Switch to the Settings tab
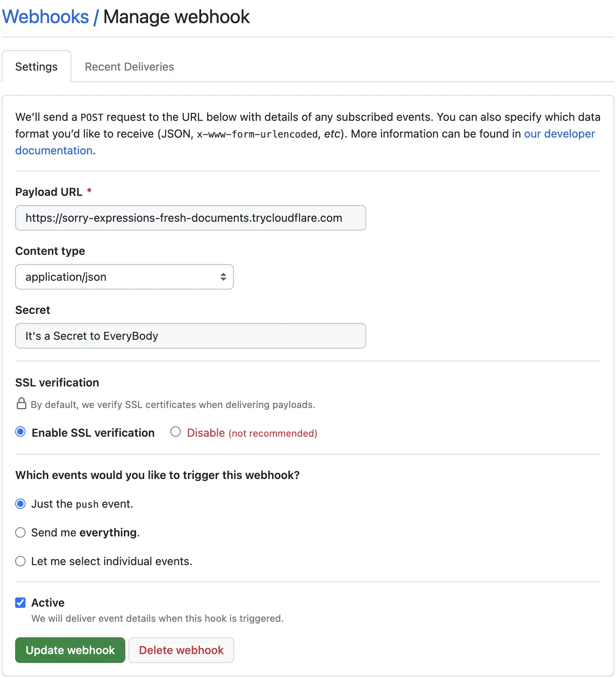 [36, 67]
